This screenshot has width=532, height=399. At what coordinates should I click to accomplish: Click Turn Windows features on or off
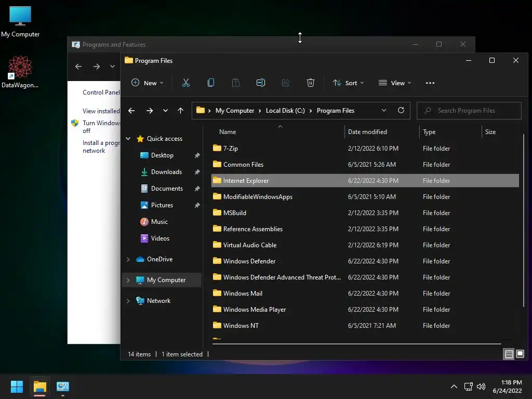pos(101,127)
